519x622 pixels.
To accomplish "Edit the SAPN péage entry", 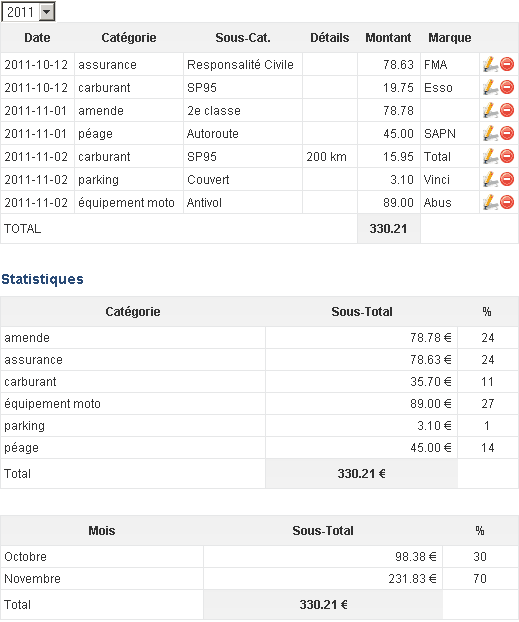I will coord(490,133).
